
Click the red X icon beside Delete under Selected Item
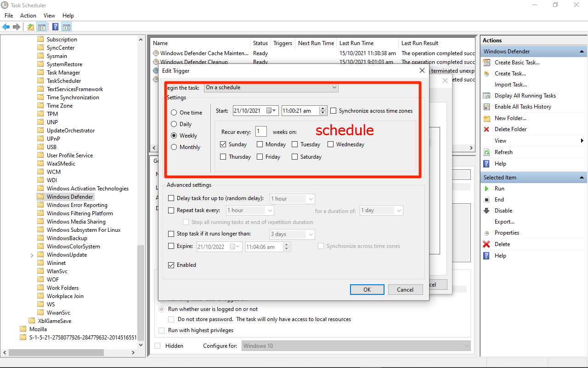click(486, 244)
